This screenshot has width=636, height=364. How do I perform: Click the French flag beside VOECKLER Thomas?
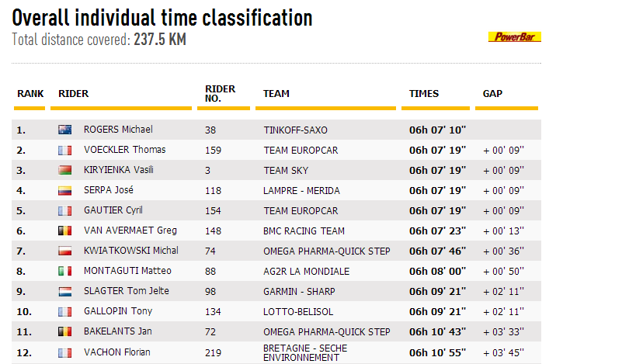[x=65, y=150]
